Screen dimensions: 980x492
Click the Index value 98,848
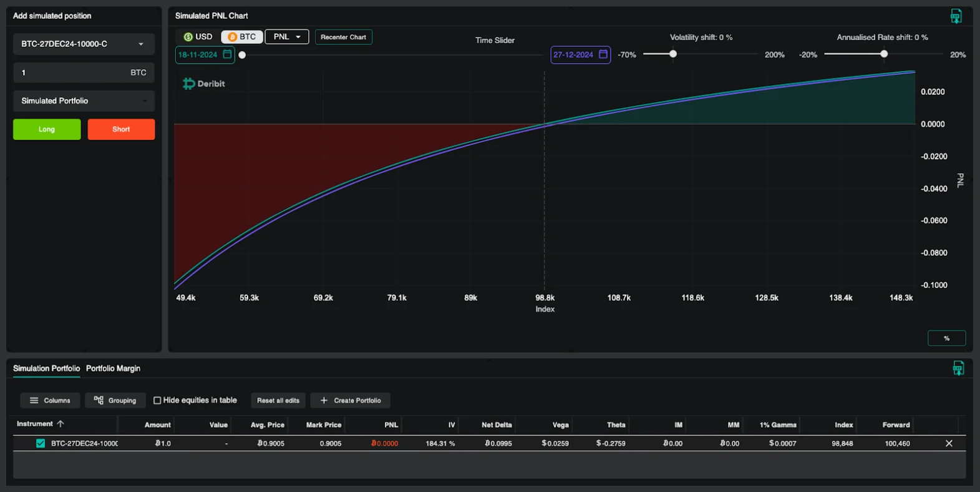pyautogui.click(x=842, y=443)
